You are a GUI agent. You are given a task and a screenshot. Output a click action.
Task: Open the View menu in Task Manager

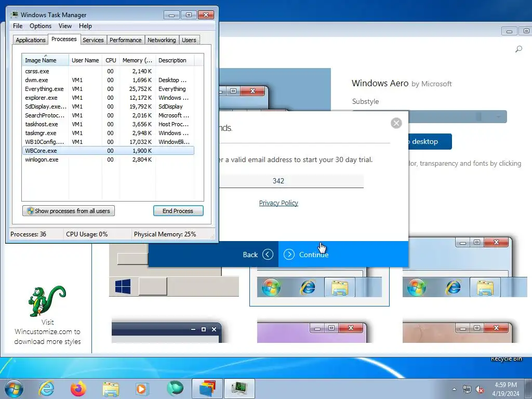click(65, 26)
